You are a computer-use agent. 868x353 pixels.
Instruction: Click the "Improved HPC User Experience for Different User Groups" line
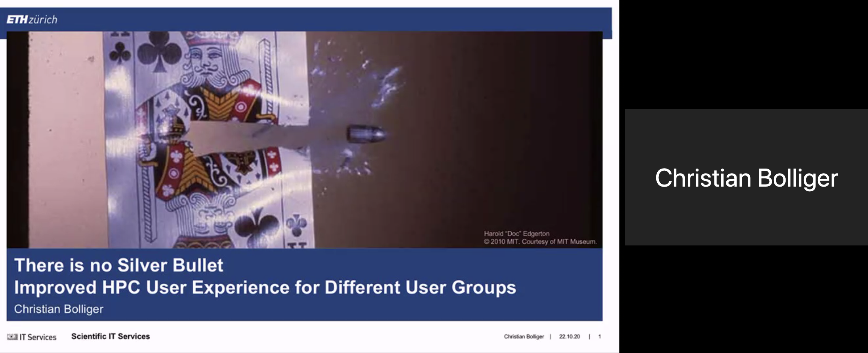(x=265, y=288)
